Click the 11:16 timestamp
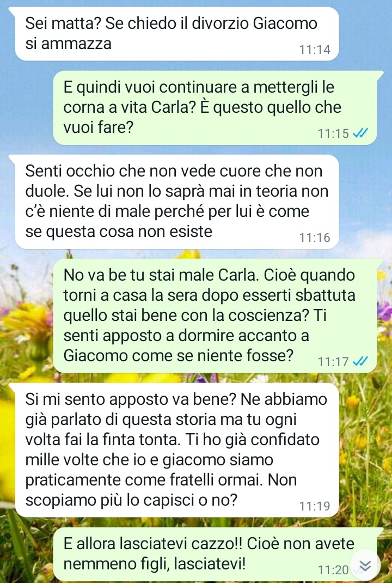The image size is (392, 583). click(315, 238)
